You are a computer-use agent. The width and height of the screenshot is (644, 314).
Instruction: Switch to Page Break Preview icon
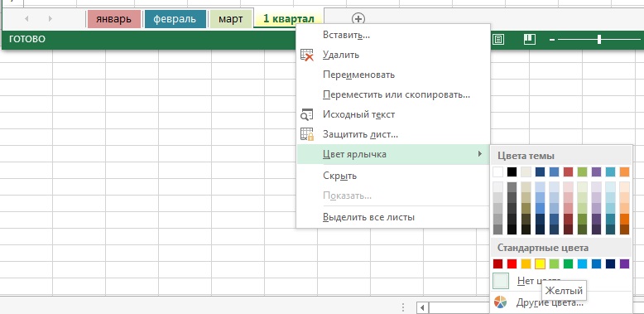tap(530, 40)
